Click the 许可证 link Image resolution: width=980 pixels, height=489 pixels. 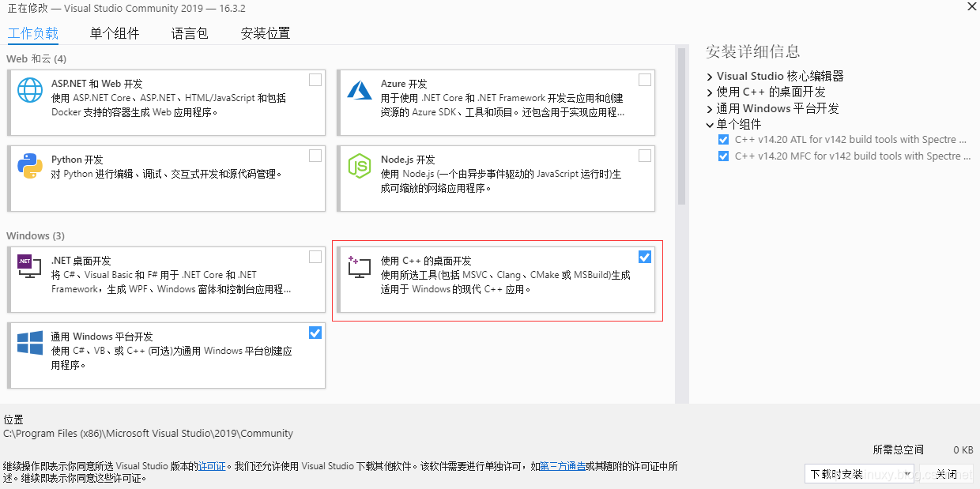[x=210, y=465]
